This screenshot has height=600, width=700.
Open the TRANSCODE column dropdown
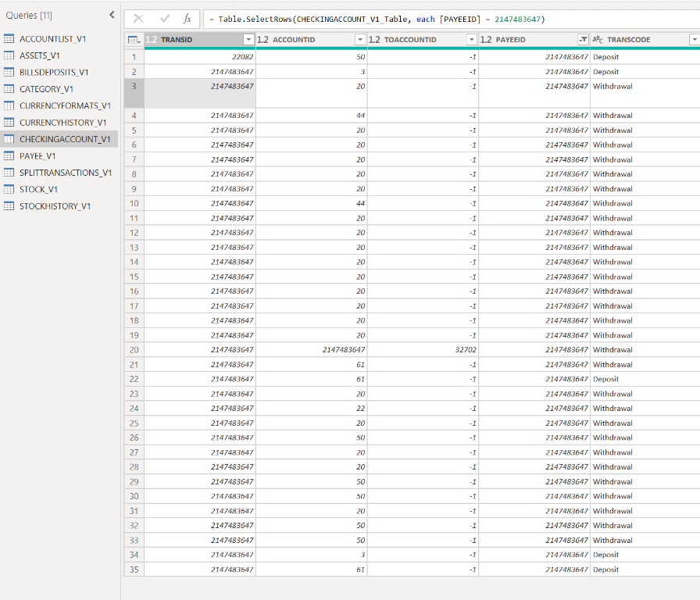tap(695, 40)
